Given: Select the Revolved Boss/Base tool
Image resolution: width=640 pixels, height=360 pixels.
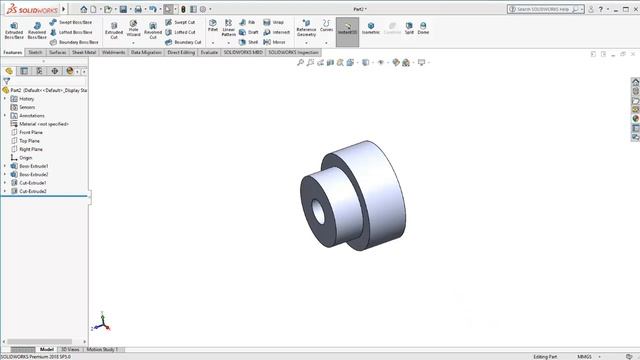Looking at the screenshot, I should pyautogui.click(x=37, y=31).
